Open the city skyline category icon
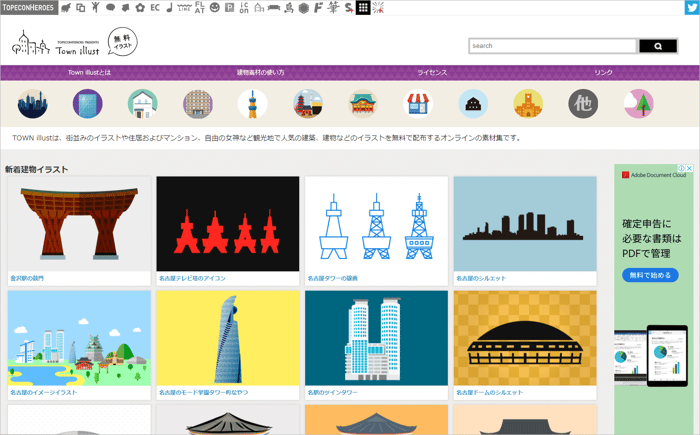Screen dimensions: 700x435 (32, 104)
